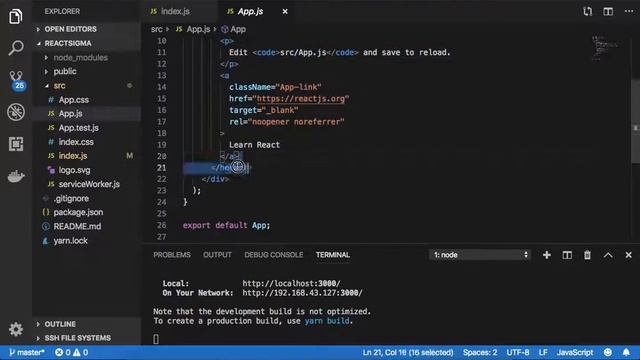The height and width of the screenshot is (360, 640).
Task: Change the LF end-of-line sequence
Action: coord(543,352)
